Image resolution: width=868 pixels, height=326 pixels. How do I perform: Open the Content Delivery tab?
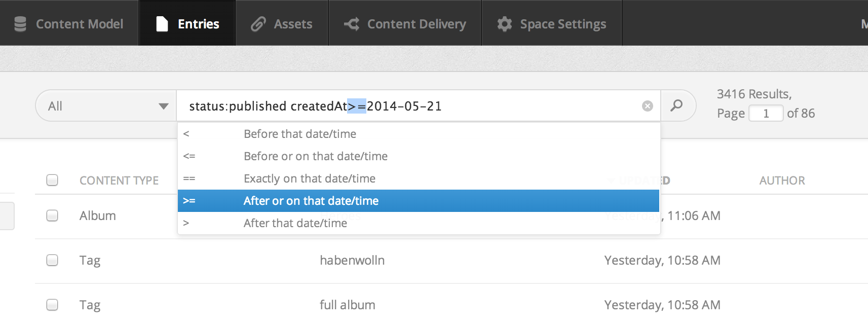pyautogui.click(x=405, y=24)
